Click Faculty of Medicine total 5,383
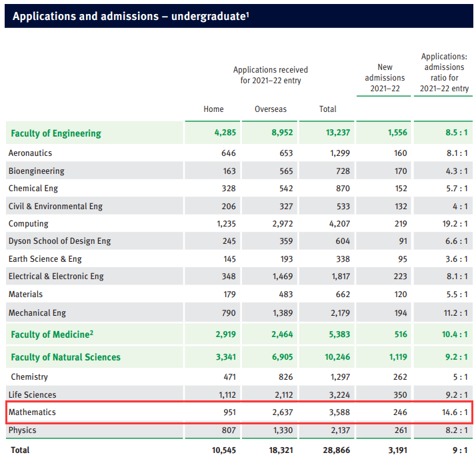 tap(339, 334)
